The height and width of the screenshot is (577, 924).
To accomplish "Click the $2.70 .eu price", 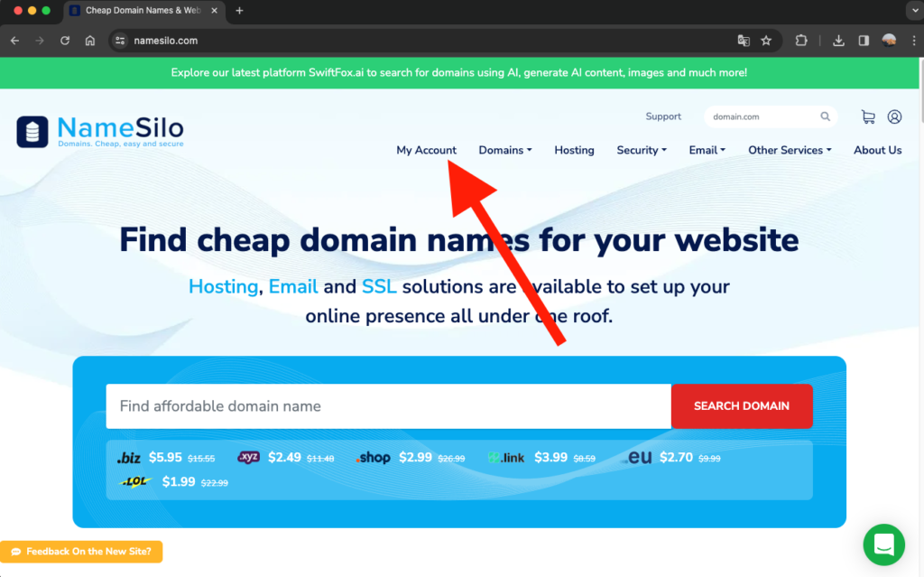I will (676, 457).
